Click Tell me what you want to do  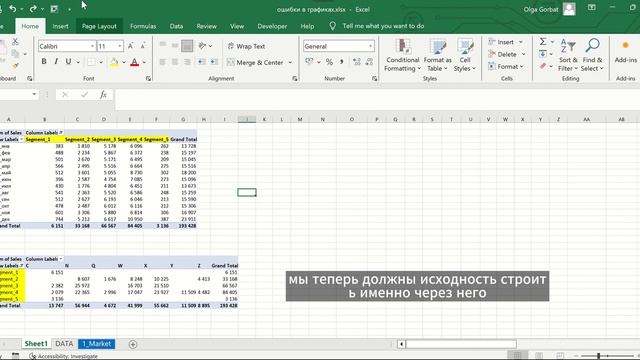(383, 26)
